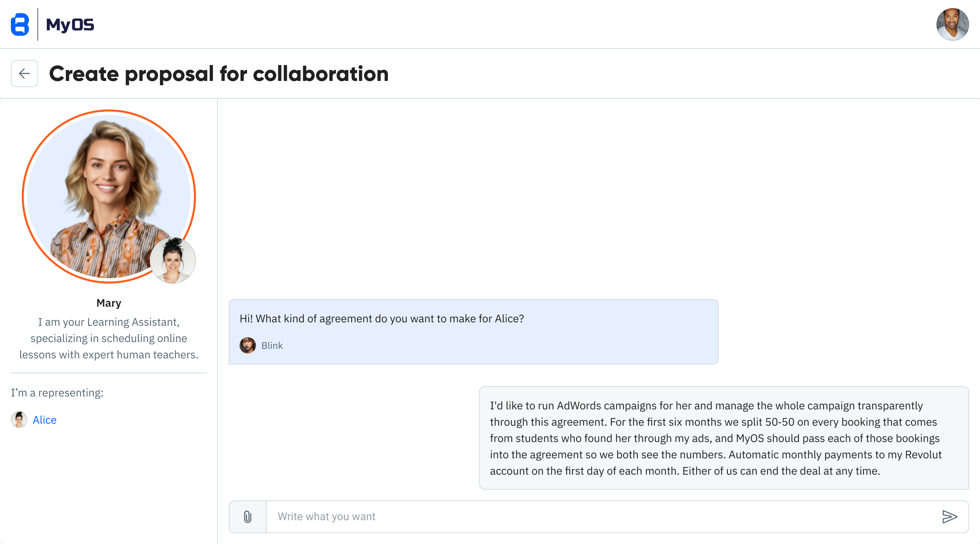Click the Blink sender name
Image resolution: width=980 pixels, height=544 pixels.
coord(272,345)
